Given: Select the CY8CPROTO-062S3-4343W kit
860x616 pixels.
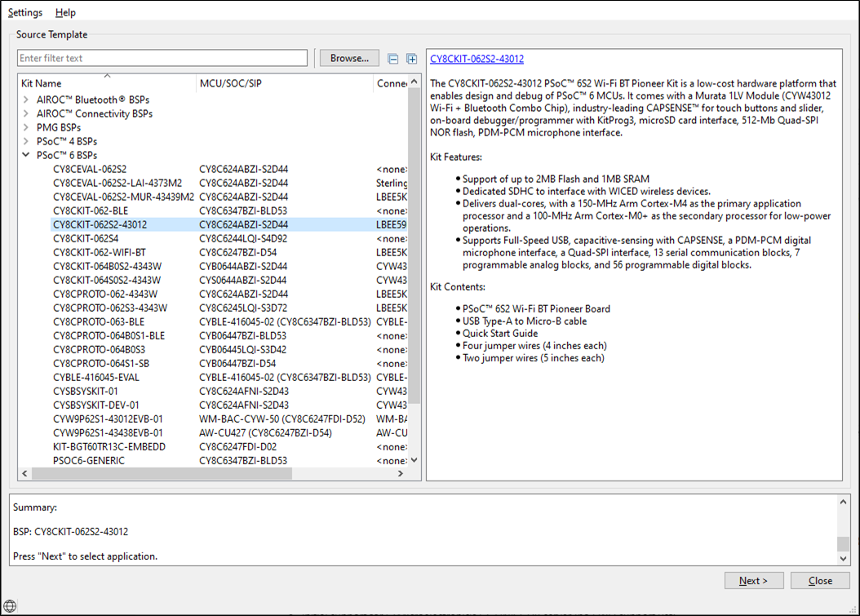Looking at the screenshot, I should click(110, 308).
